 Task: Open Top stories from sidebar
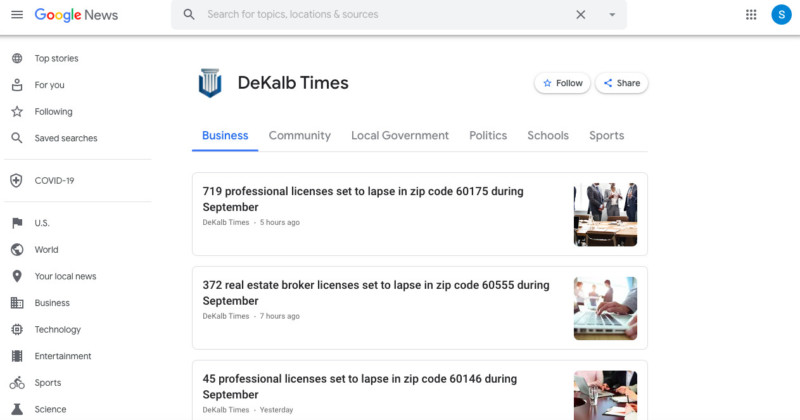point(56,59)
